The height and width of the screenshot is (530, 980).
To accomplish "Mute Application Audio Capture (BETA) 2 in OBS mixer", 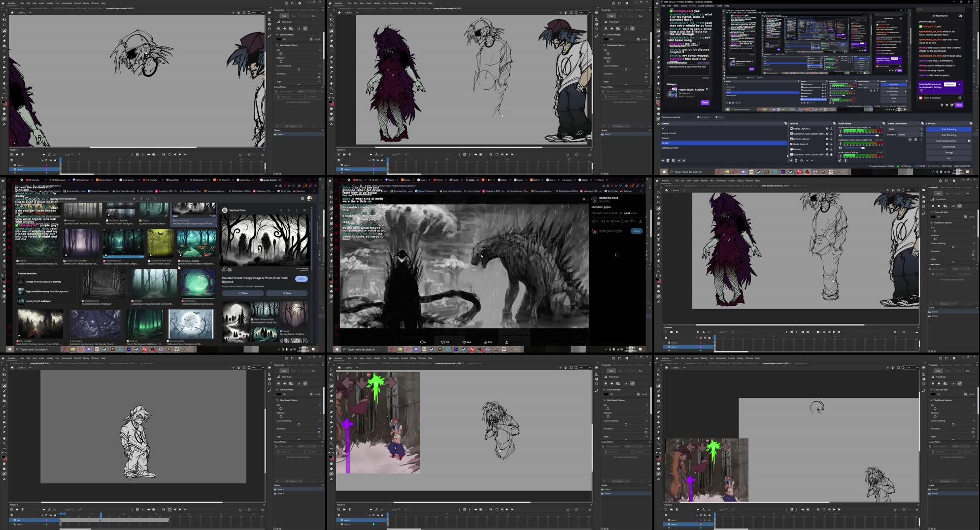I will coord(841,148).
